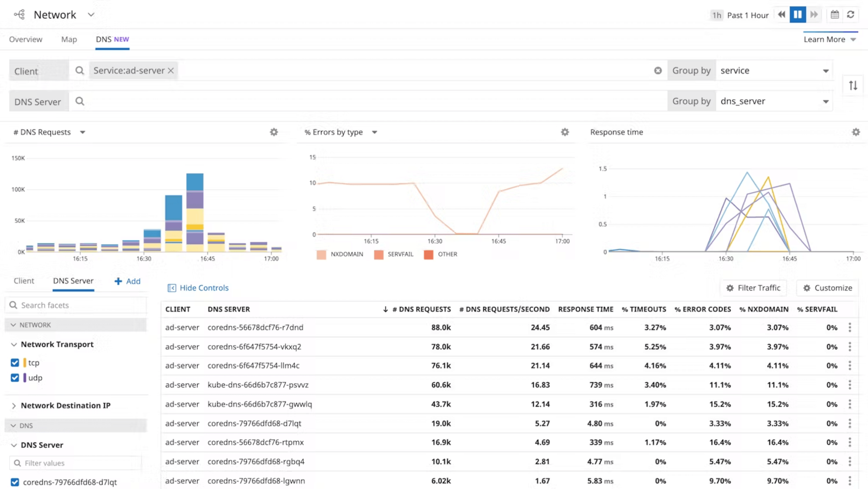This screenshot has width=868, height=489.
Task: Click the sort arrows icon beside the query bars
Action: pyautogui.click(x=853, y=86)
